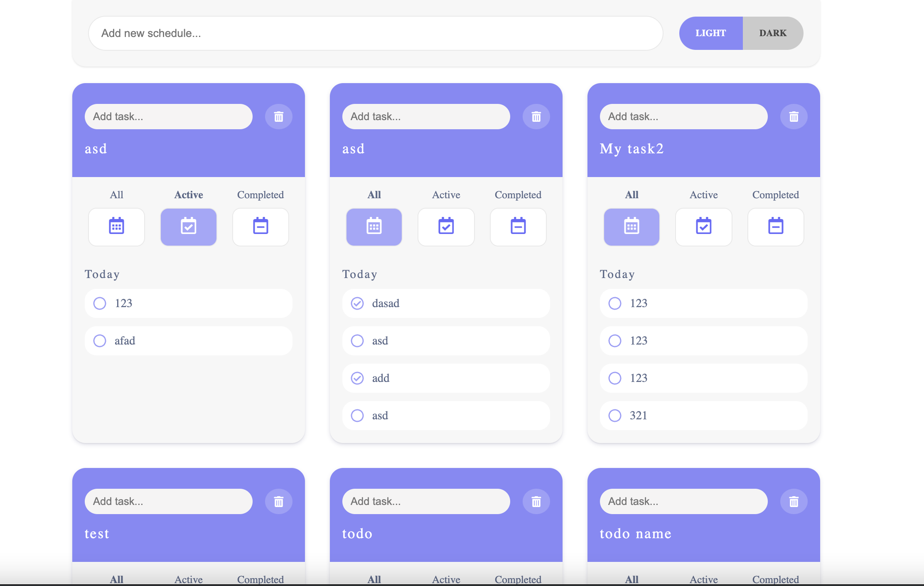
Task: Uncheck the dasad task circle
Action: (357, 303)
